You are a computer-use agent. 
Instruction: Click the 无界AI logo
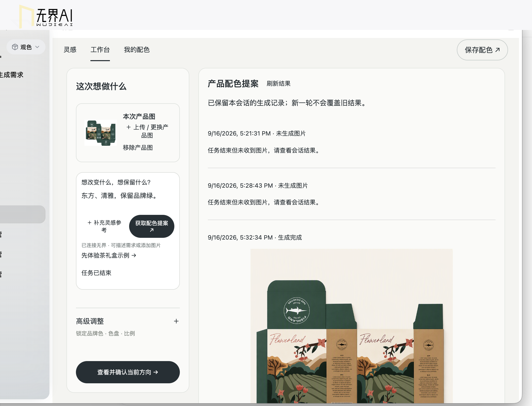(x=46, y=16)
